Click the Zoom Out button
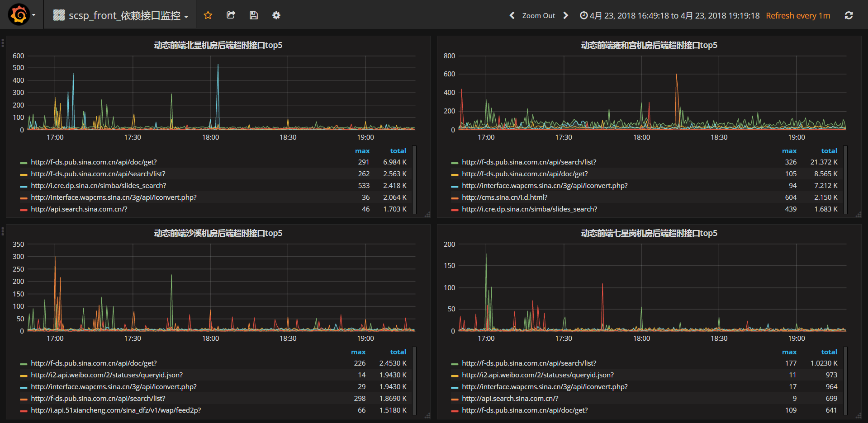The image size is (868, 423). (x=538, y=15)
